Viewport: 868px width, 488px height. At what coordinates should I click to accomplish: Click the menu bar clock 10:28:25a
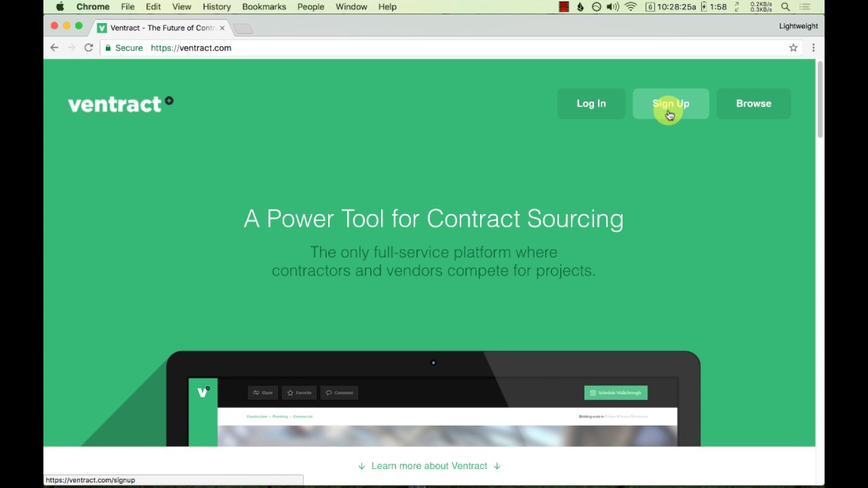point(677,7)
